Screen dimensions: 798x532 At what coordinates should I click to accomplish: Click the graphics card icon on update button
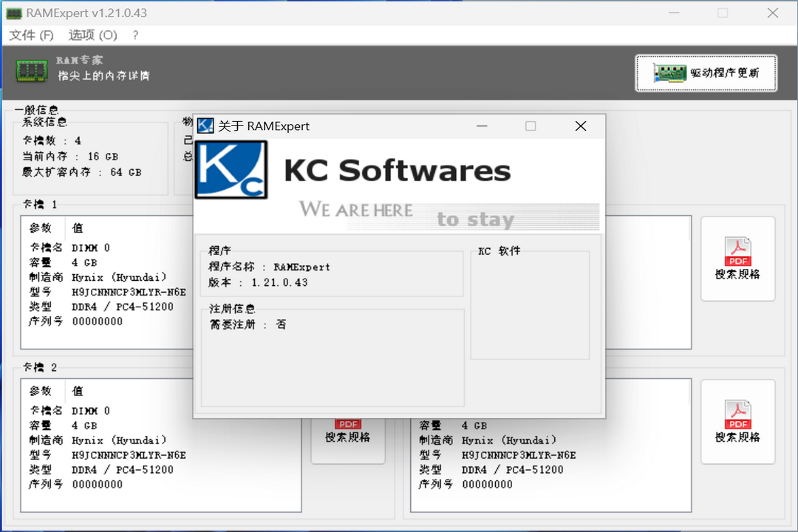pos(669,73)
